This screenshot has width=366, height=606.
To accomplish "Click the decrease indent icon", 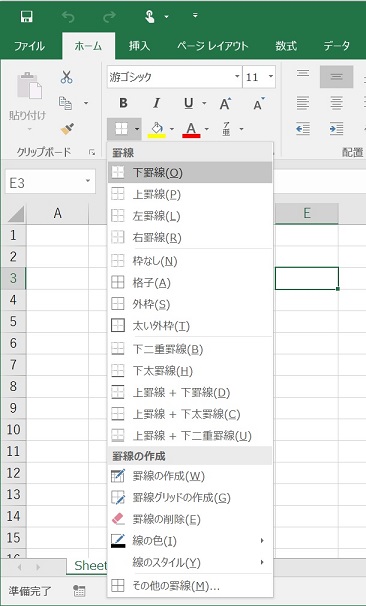I will [303, 129].
